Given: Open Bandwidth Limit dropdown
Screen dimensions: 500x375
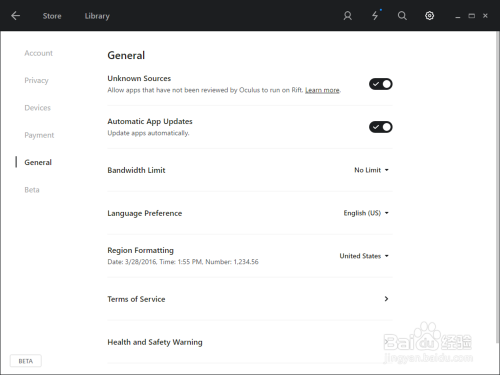Looking at the screenshot, I should coord(371,170).
